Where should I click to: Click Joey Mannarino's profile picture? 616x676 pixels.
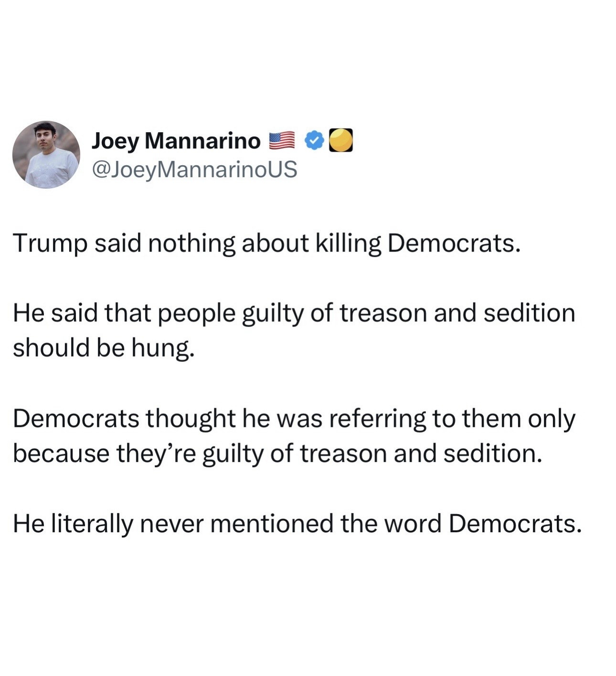coord(46,154)
